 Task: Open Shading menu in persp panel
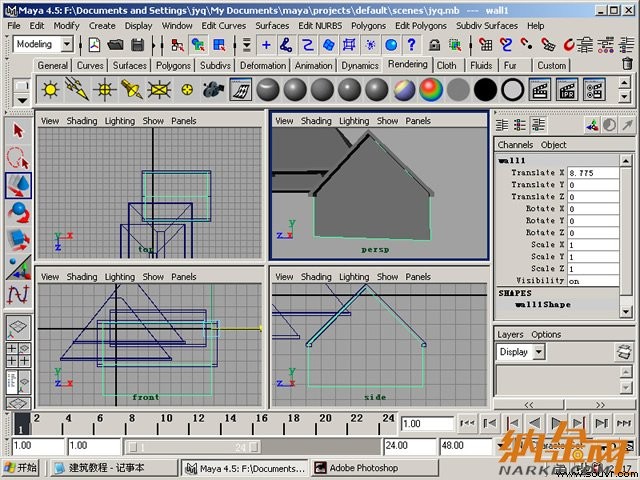[x=316, y=121]
